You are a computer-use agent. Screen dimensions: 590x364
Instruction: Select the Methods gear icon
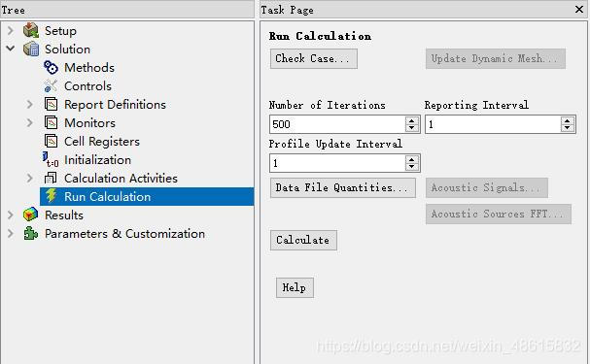pyautogui.click(x=51, y=67)
